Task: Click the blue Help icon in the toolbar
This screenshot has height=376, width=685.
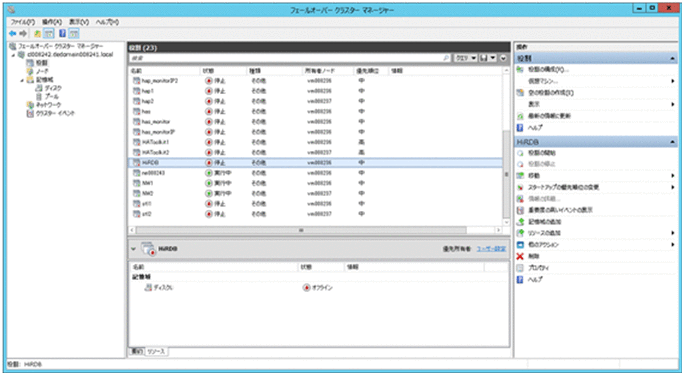Action: 62,34
